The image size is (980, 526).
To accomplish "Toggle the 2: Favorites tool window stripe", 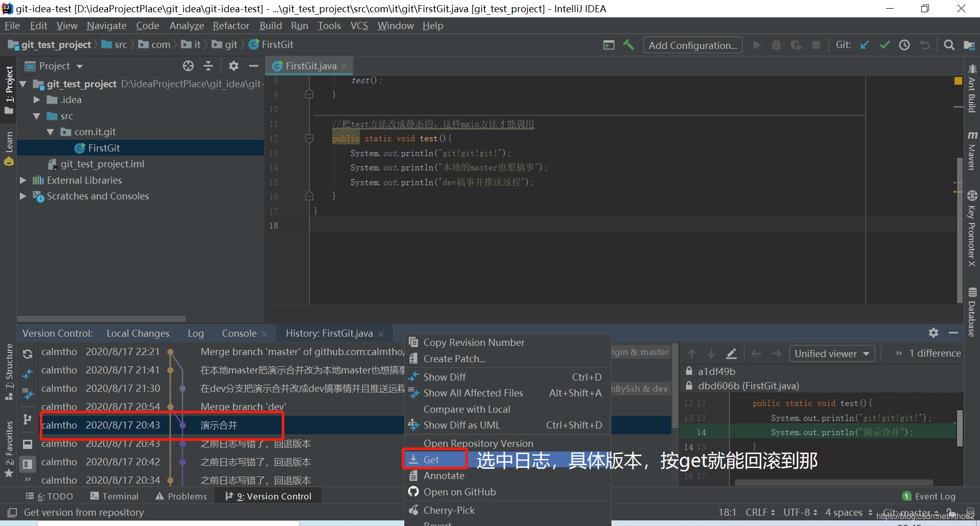I will pos(9,449).
